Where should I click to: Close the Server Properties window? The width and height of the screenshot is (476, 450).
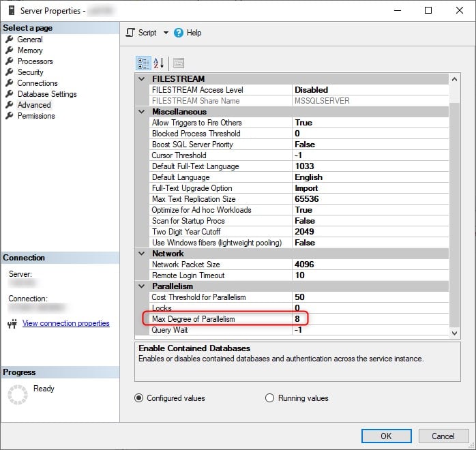(460, 10)
